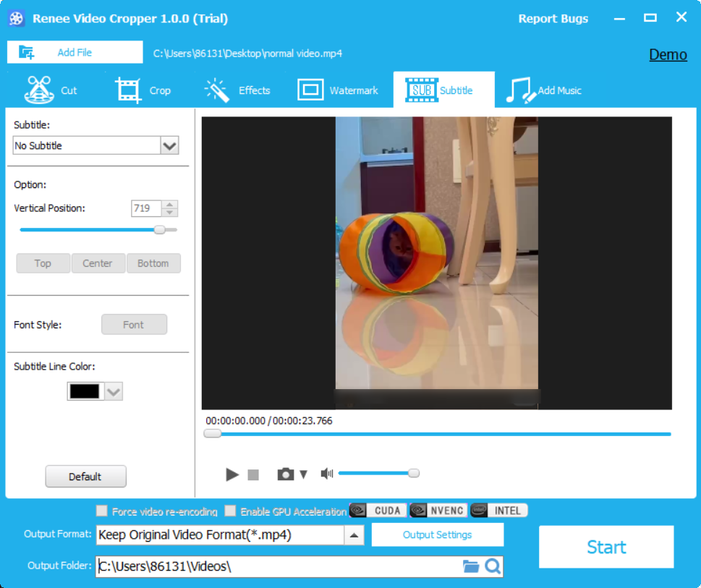Expand the Output Format dropdown list
The height and width of the screenshot is (588, 701).
click(x=354, y=535)
